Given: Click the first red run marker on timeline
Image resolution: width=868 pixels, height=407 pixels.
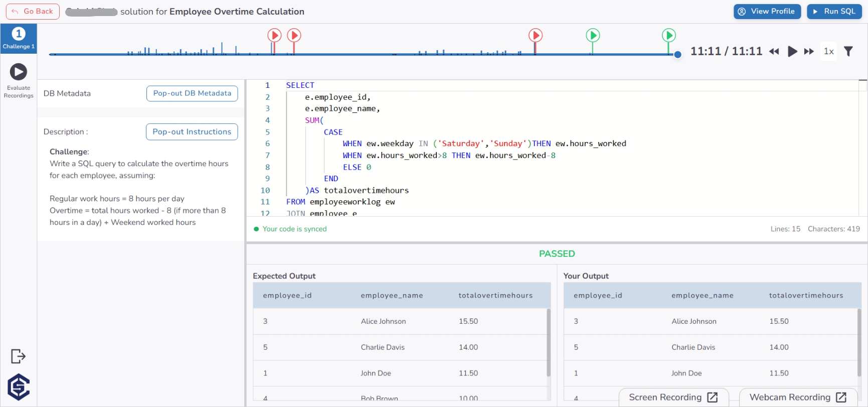Looking at the screenshot, I should click(274, 36).
